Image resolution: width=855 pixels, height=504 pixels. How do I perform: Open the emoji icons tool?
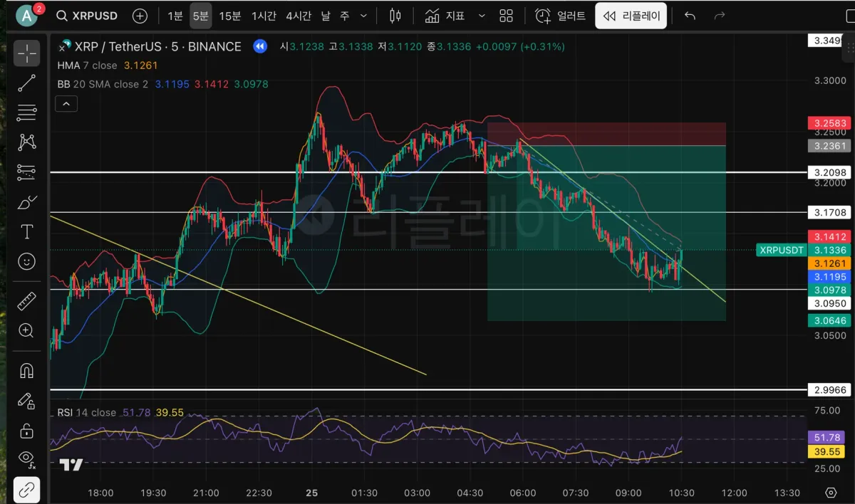[x=27, y=262]
